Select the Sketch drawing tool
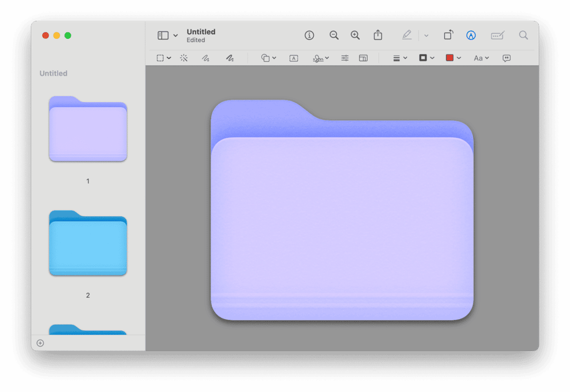The height and width of the screenshot is (392, 570). (x=205, y=58)
